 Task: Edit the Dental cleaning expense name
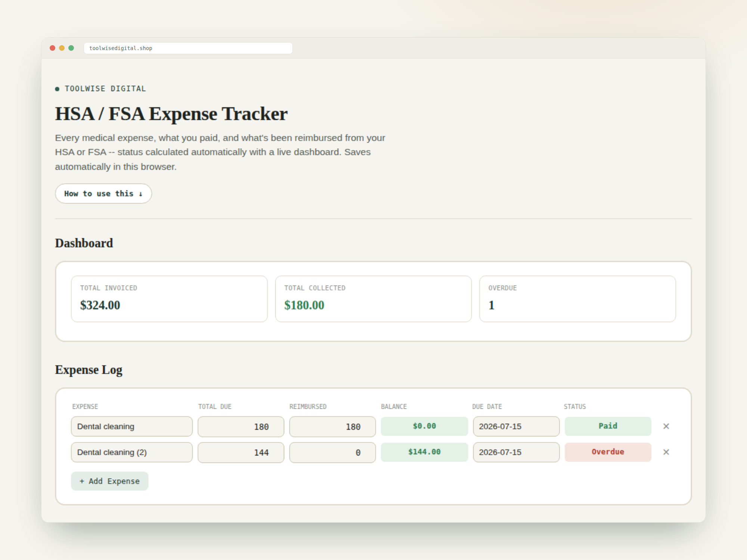[x=132, y=426]
